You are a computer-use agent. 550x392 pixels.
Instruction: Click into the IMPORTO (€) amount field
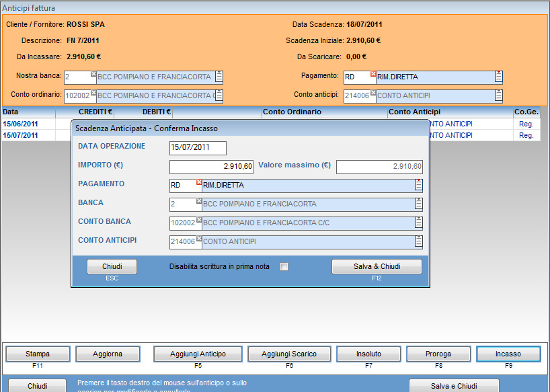click(x=211, y=167)
